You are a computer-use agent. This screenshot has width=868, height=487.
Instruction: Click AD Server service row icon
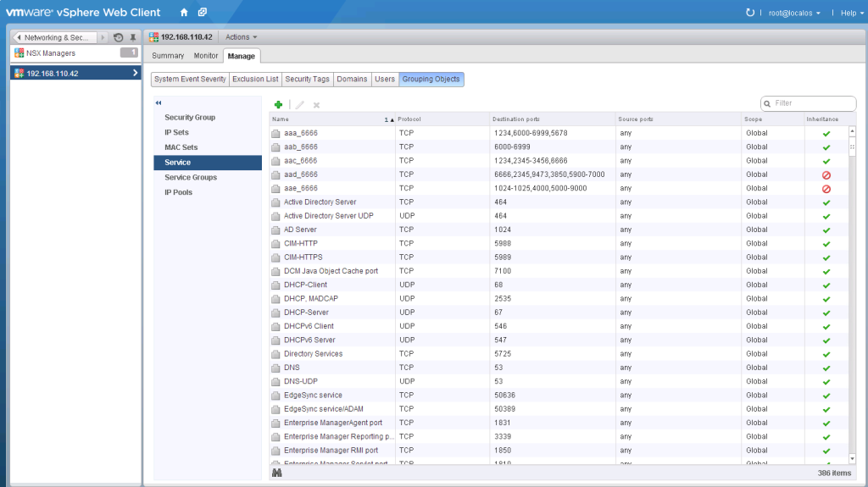pyautogui.click(x=275, y=230)
